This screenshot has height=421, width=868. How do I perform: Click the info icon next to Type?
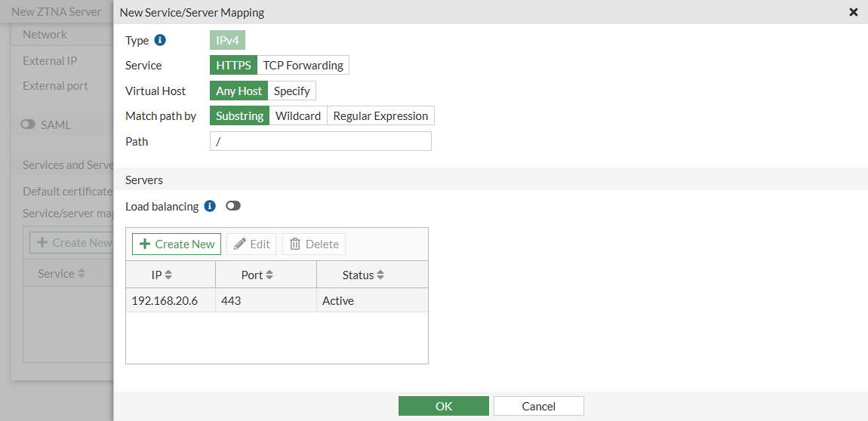(x=160, y=41)
